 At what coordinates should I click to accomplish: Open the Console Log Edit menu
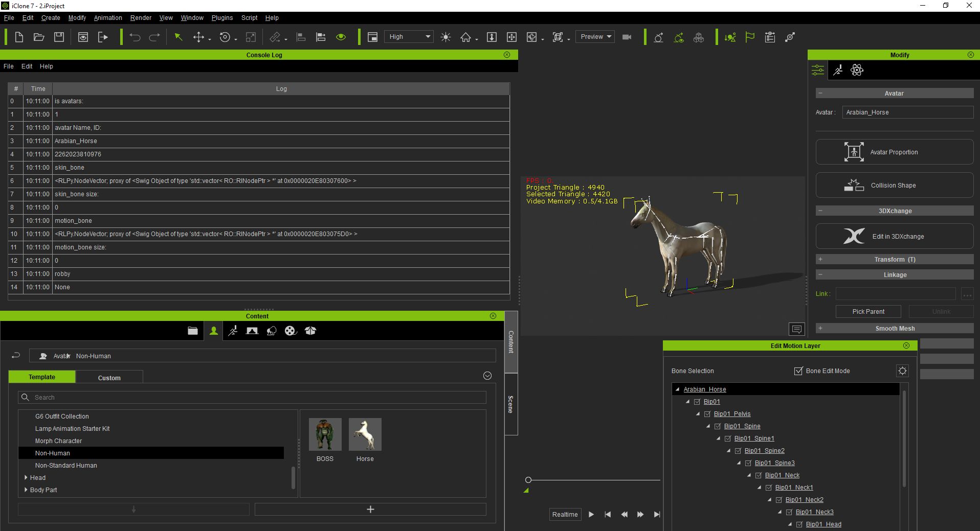pyautogui.click(x=27, y=66)
